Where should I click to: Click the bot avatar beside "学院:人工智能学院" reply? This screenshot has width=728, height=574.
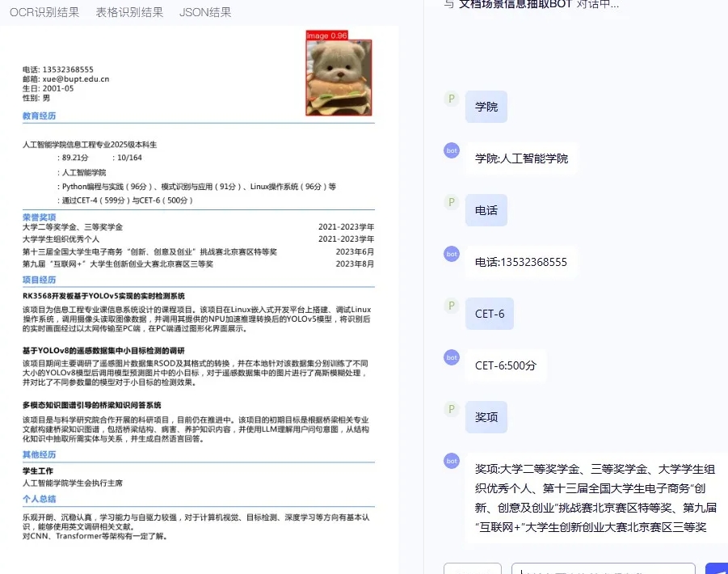tap(451, 151)
